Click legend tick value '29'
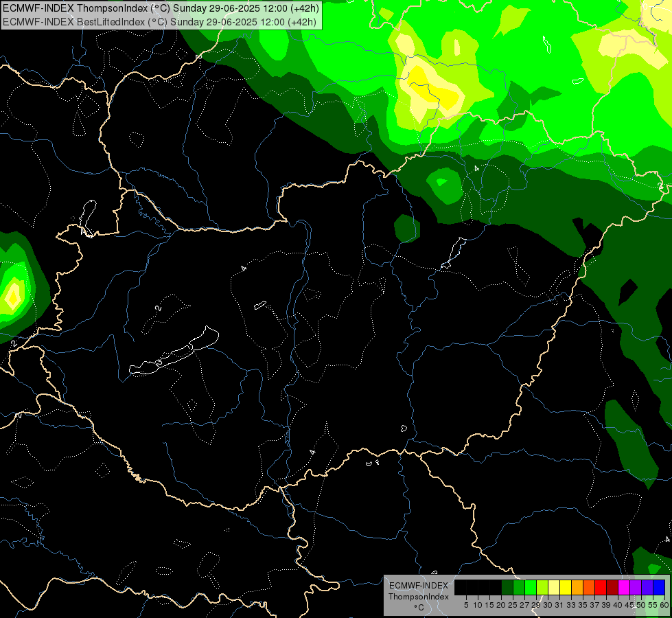Screen dimensions: 672x618 (x=536, y=605)
